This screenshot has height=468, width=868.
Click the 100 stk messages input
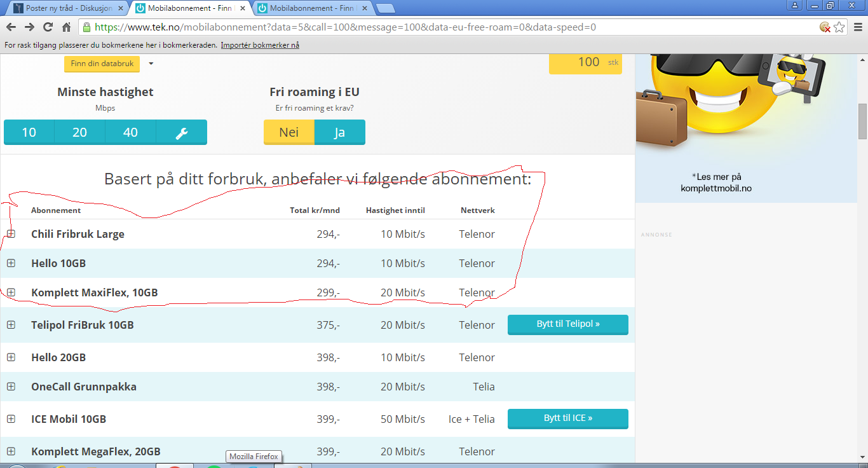[x=585, y=62]
